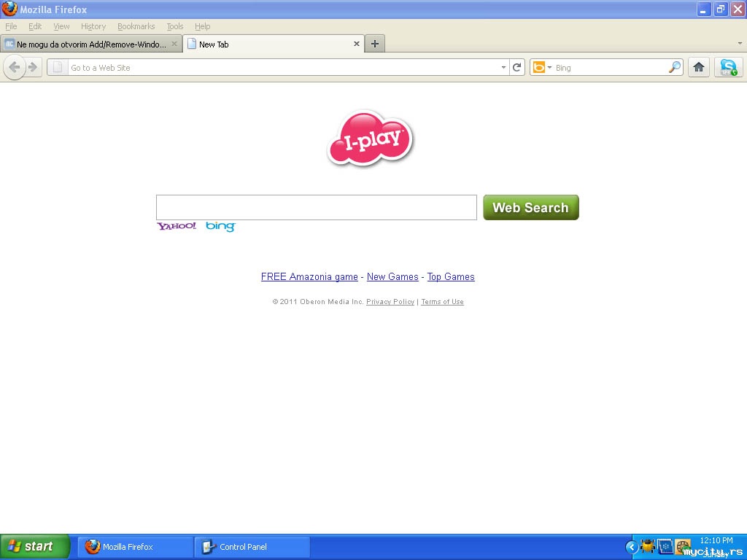Switch to Control Panel taskbar button
Image resolution: width=747 pixels, height=560 pixels.
coord(252,547)
